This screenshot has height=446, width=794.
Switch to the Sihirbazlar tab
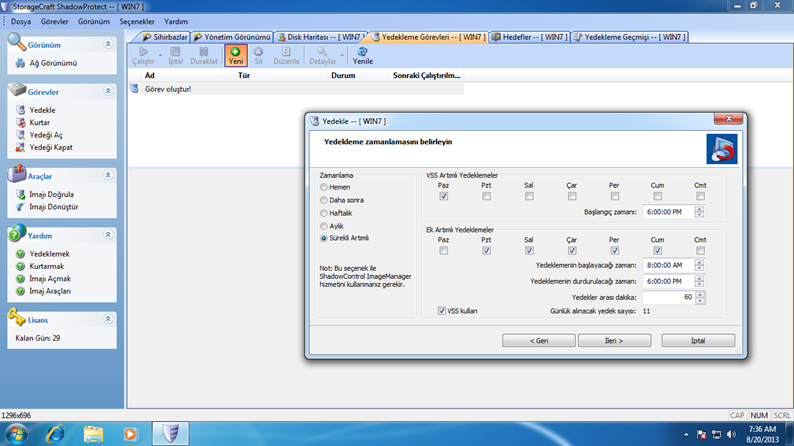(165, 37)
